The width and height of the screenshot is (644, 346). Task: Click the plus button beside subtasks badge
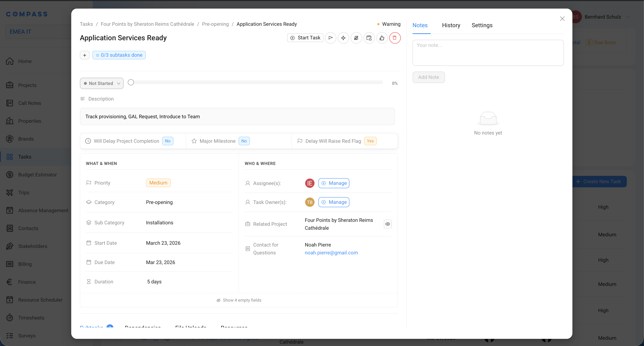click(x=84, y=55)
